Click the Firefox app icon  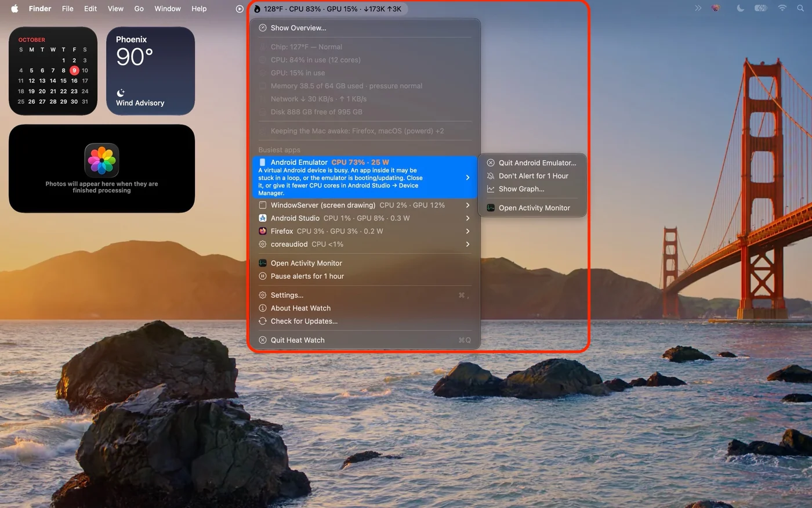point(262,231)
